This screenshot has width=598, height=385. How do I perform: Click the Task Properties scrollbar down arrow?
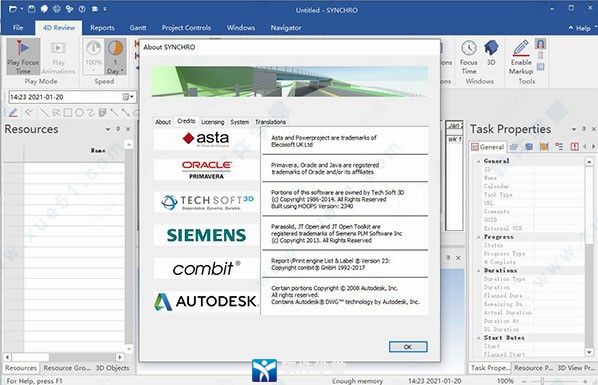[589, 352]
